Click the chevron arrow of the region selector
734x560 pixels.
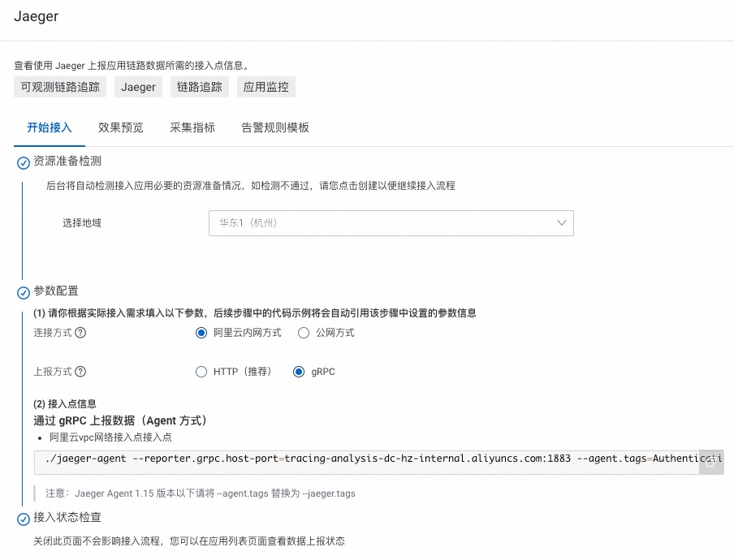(x=561, y=222)
